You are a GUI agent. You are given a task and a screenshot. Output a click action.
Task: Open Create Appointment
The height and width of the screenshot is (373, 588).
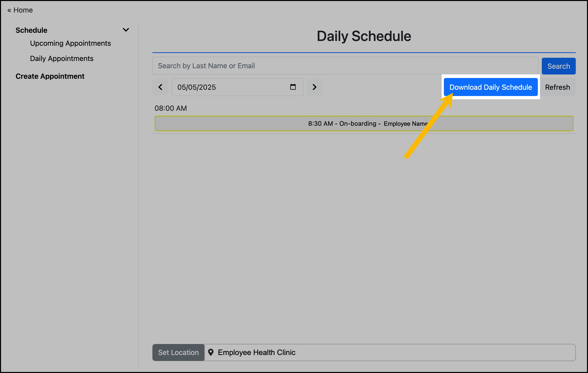point(50,76)
